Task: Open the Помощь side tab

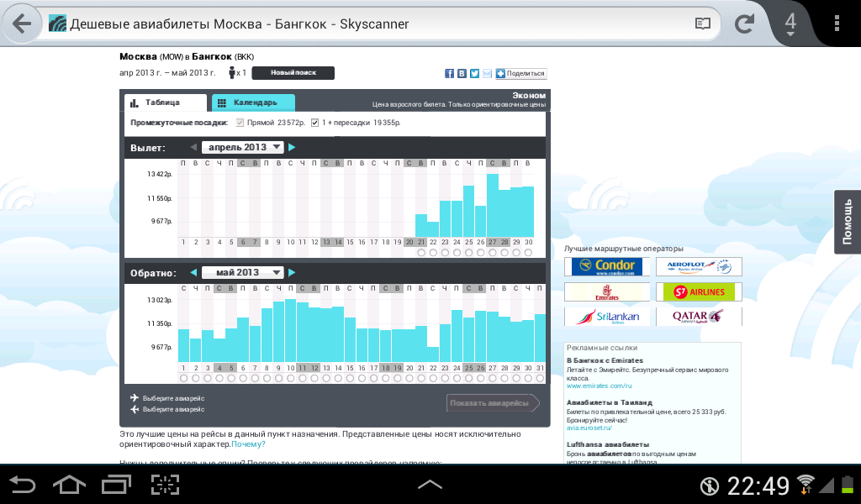Action: click(848, 222)
